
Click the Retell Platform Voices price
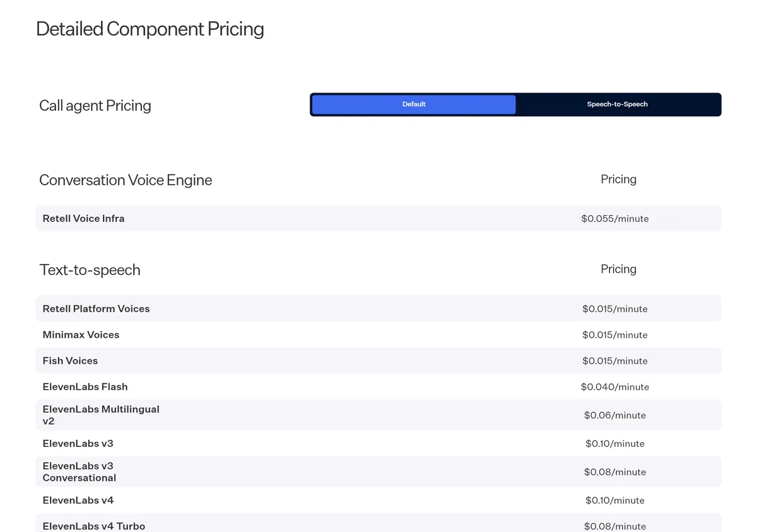click(x=615, y=309)
